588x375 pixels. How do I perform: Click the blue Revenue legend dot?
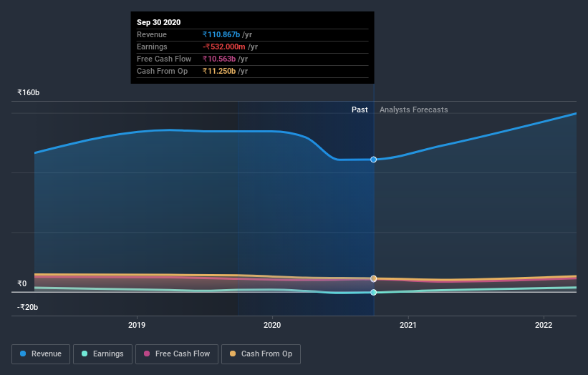click(x=23, y=354)
